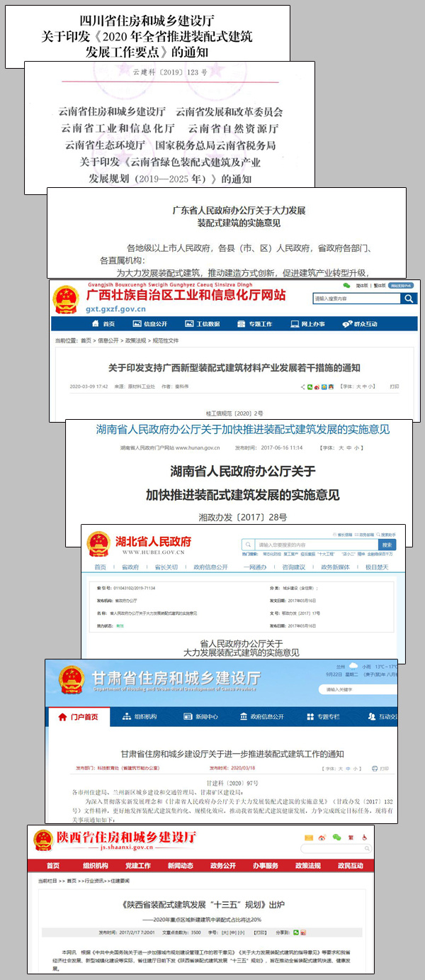
Task: Click the Shaanxi header accessibility wheelchair icon
Action: click(x=365, y=837)
